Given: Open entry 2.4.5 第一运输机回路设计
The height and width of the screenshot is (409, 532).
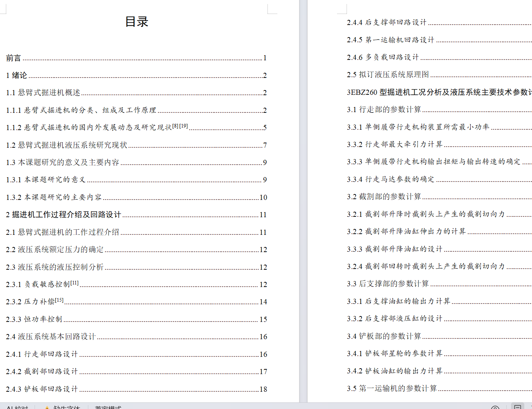Looking at the screenshot, I should [x=439, y=40].
